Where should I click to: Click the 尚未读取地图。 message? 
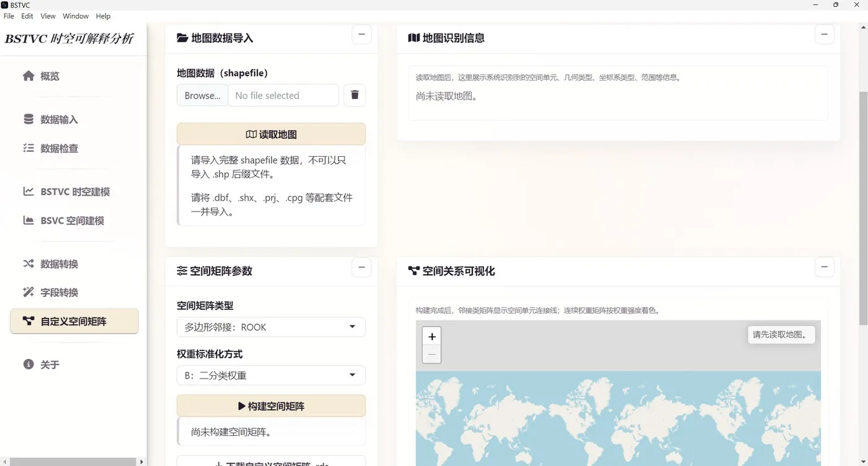(x=446, y=96)
